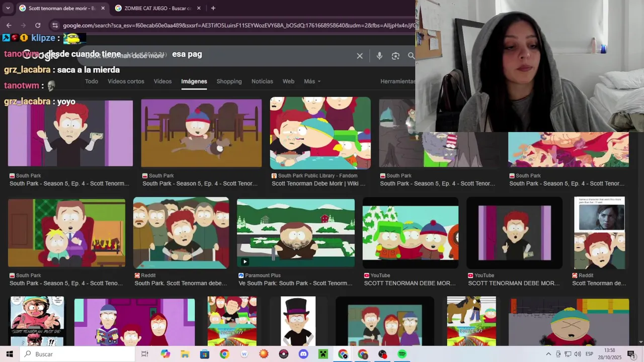Open 'Ve South Park: South Park - Scott Tenorm...' link
The height and width of the screenshot is (362, 644).
(295, 283)
